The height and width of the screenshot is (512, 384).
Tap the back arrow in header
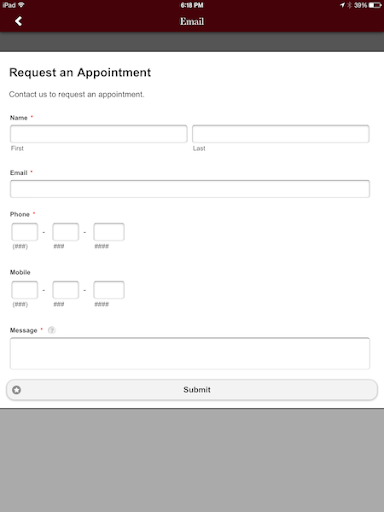pos(18,21)
